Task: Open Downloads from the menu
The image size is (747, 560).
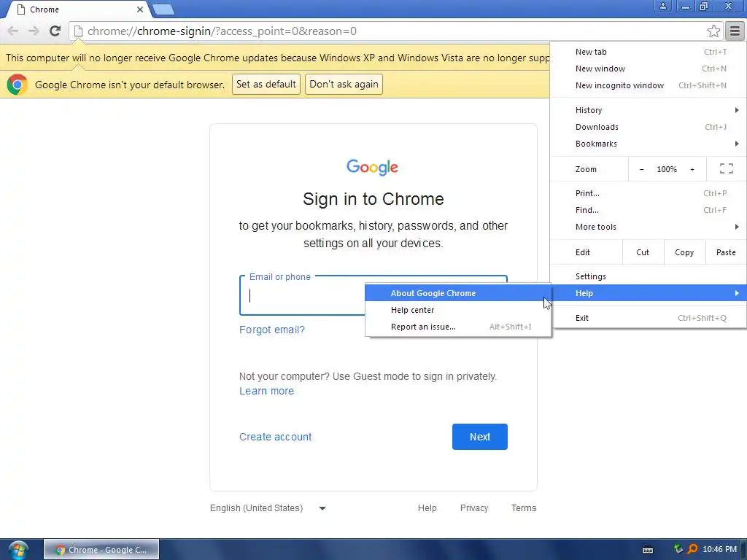Action: tap(648, 127)
